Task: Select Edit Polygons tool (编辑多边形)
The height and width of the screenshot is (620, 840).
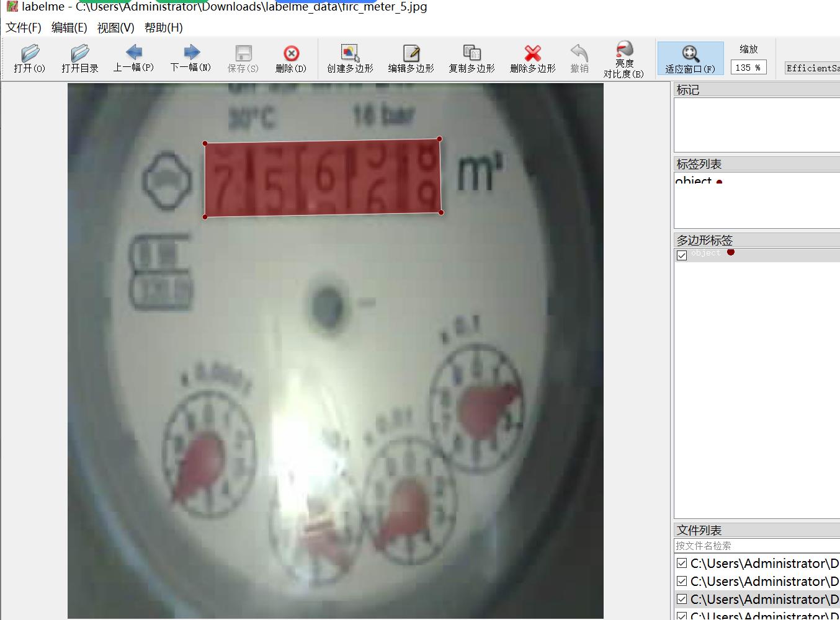Action: (411, 59)
